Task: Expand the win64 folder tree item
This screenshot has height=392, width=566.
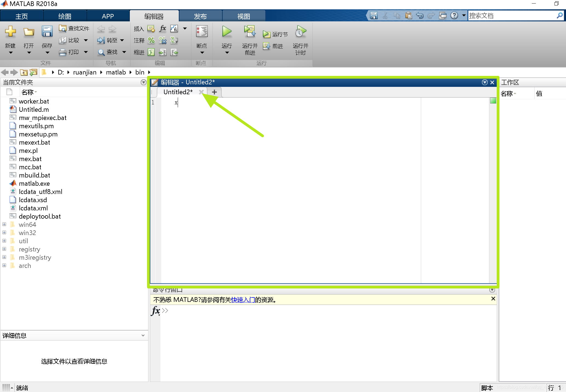Action: pyautogui.click(x=5, y=224)
